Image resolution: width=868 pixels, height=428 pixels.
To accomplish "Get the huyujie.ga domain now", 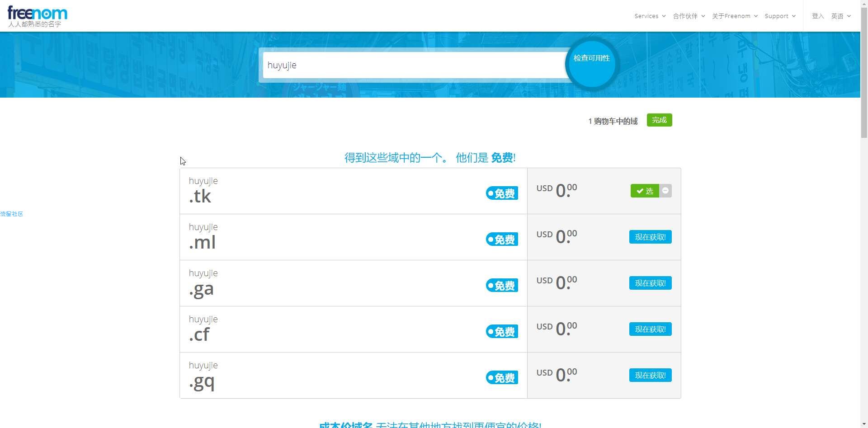I will tap(650, 283).
